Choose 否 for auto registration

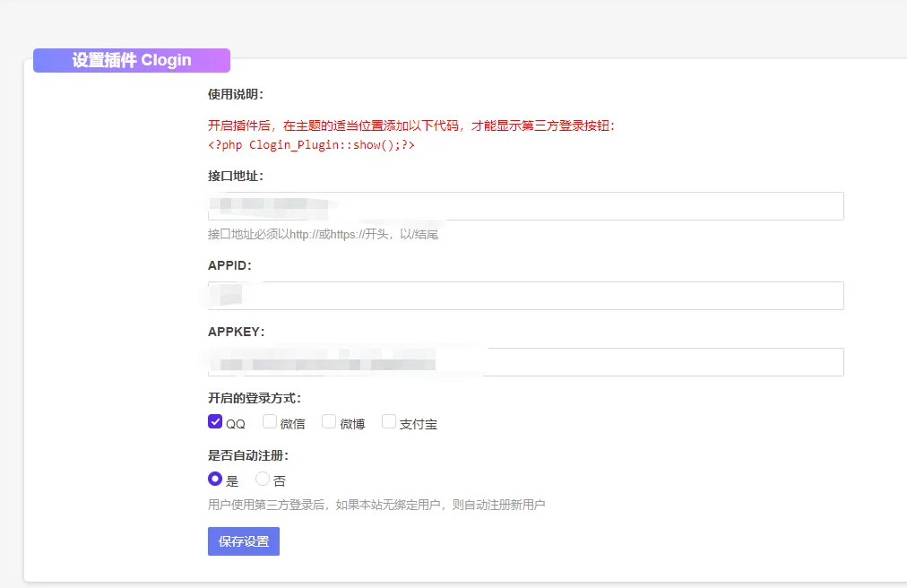point(263,479)
